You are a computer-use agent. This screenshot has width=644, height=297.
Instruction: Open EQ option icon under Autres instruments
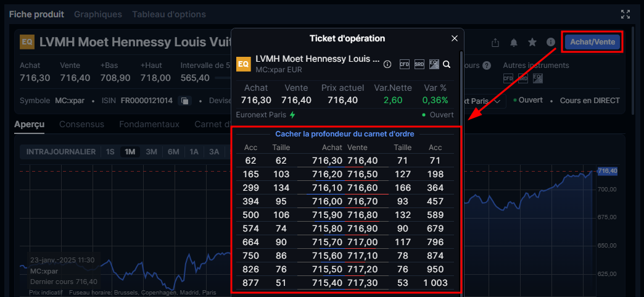coord(538,78)
